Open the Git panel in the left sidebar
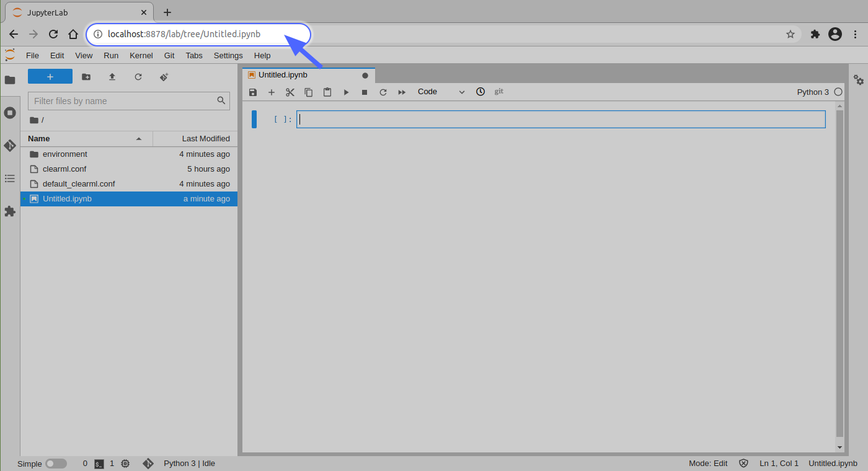This screenshot has width=868, height=471. click(10, 146)
